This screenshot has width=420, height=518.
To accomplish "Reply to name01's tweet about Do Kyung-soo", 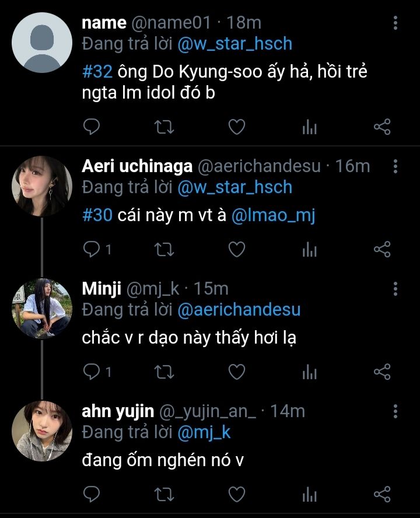I will [92, 127].
